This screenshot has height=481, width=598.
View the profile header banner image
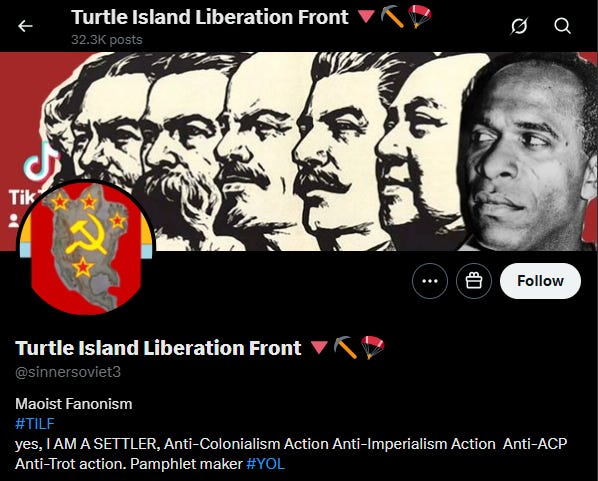[299, 151]
